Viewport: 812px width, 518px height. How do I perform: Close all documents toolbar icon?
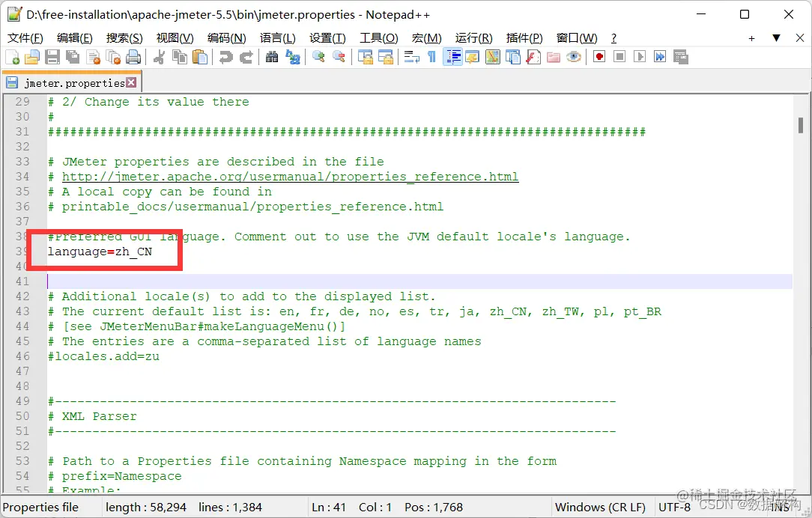point(113,57)
